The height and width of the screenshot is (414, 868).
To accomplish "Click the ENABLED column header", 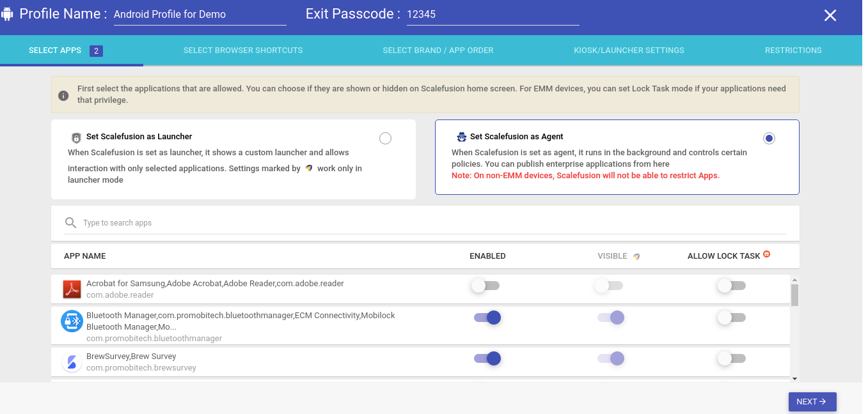I will point(487,256).
